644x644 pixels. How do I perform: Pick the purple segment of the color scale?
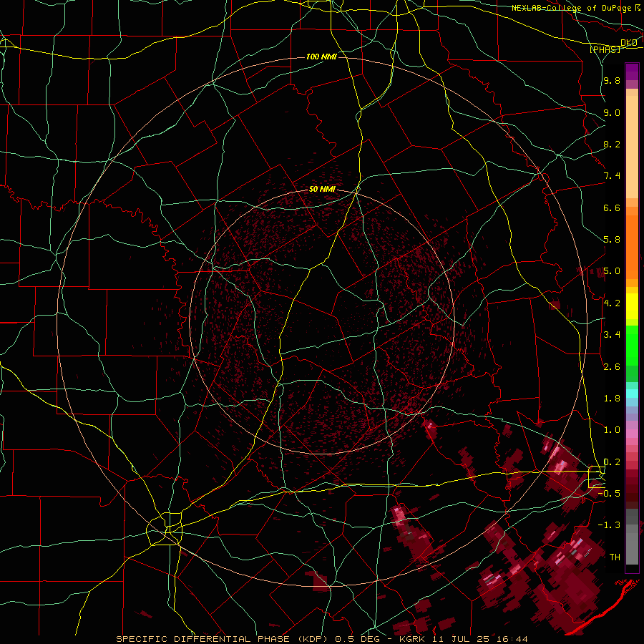coord(632,72)
